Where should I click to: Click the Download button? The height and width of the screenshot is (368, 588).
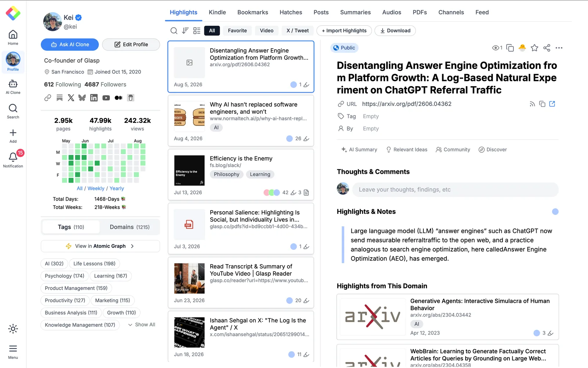click(x=395, y=31)
